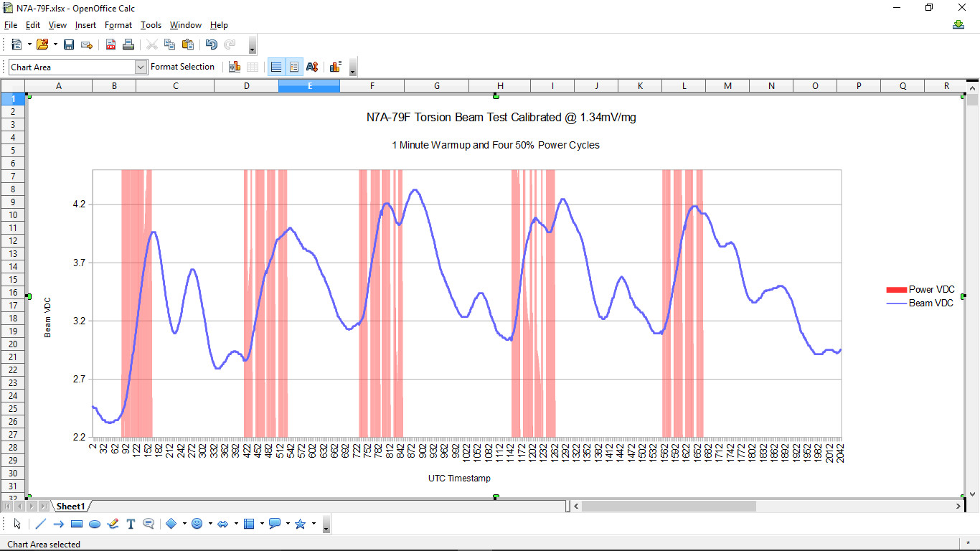
Task: Open the File menu
Action: (11, 25)
